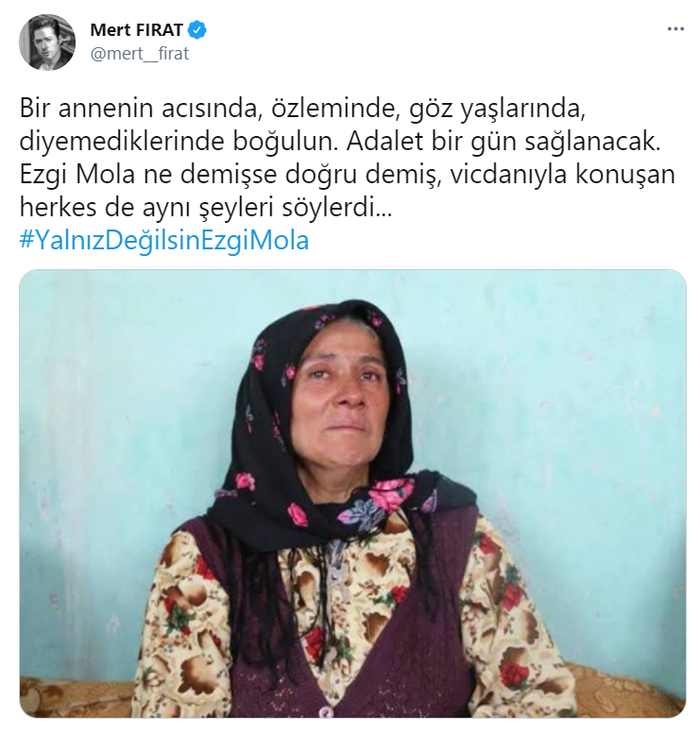This screenshot has height=731, width=700.
Task: Open the round profile avatar
Action: pyautogui.click(x=47, y=42)
